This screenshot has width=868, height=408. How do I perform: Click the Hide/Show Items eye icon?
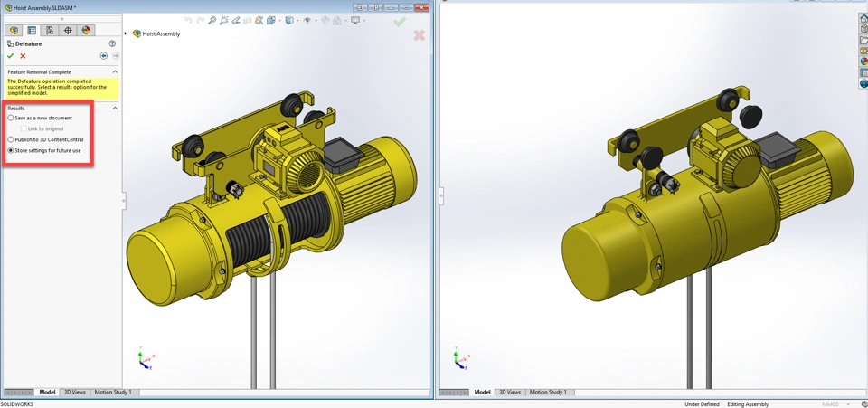pyautogui.click(x=307, y=21)
